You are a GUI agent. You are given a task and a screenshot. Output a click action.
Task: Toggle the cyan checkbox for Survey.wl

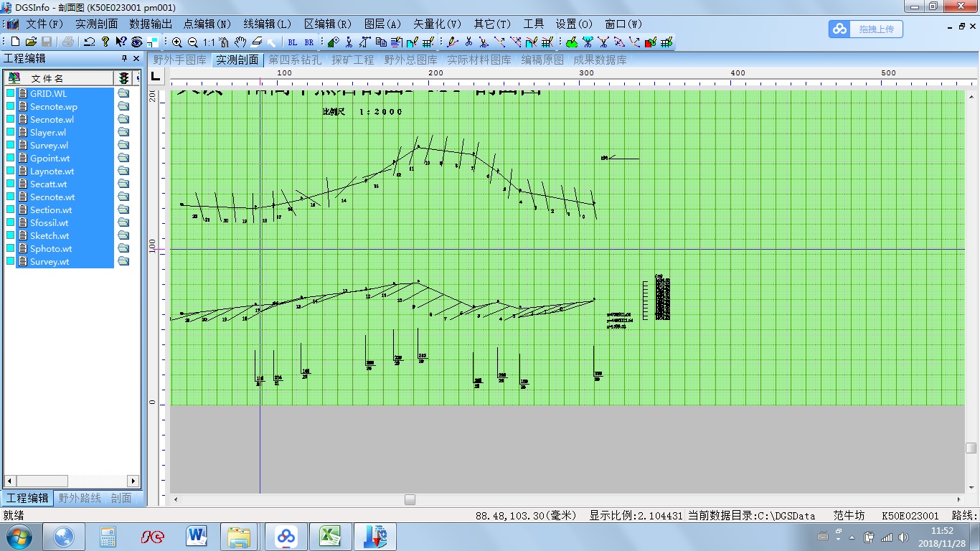(x=11, y=145)
